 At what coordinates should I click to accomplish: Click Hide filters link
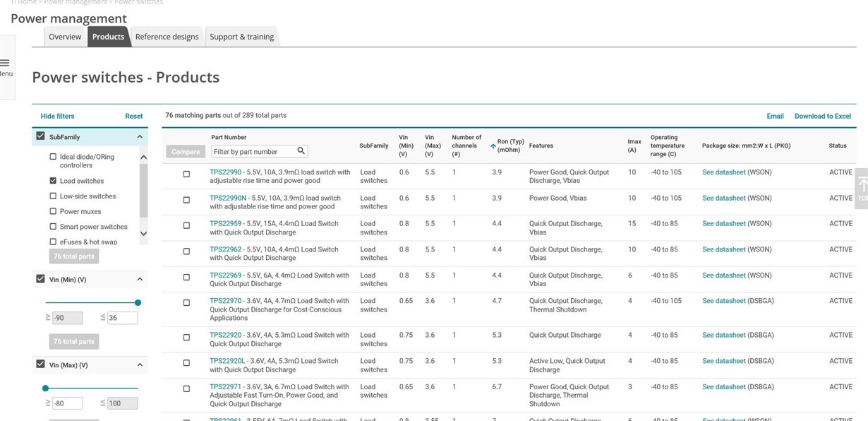click(x=57, y=116)
